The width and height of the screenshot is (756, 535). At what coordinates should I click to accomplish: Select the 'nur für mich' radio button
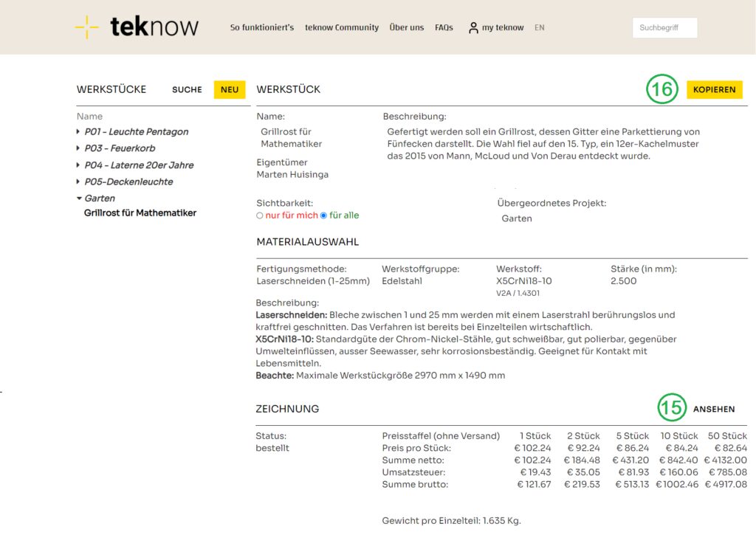tap(260, 215)
